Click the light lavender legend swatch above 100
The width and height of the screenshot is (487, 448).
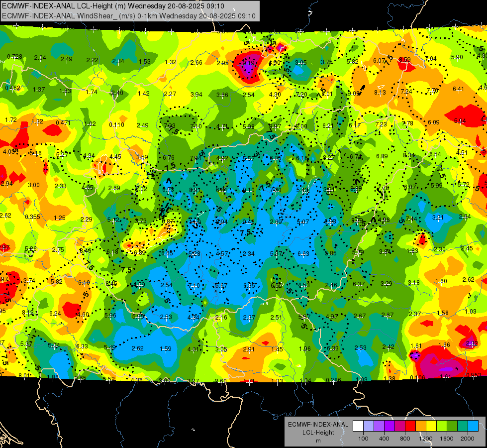tap(369, 426)
